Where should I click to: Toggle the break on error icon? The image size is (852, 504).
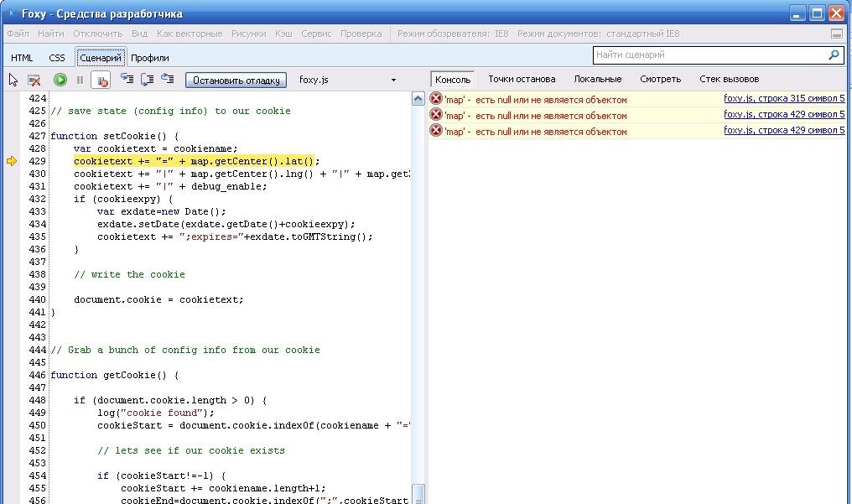pyautogui.click(x=101, y=80)
